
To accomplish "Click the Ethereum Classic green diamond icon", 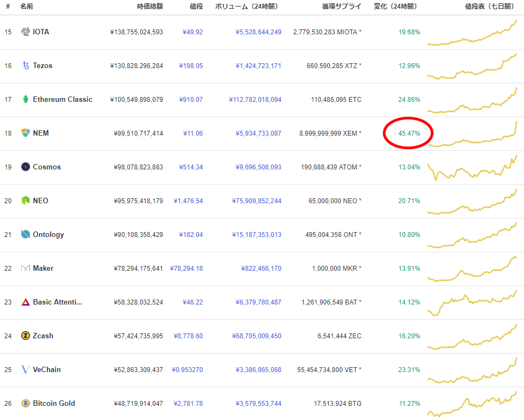I will click(x=26, y=100).
